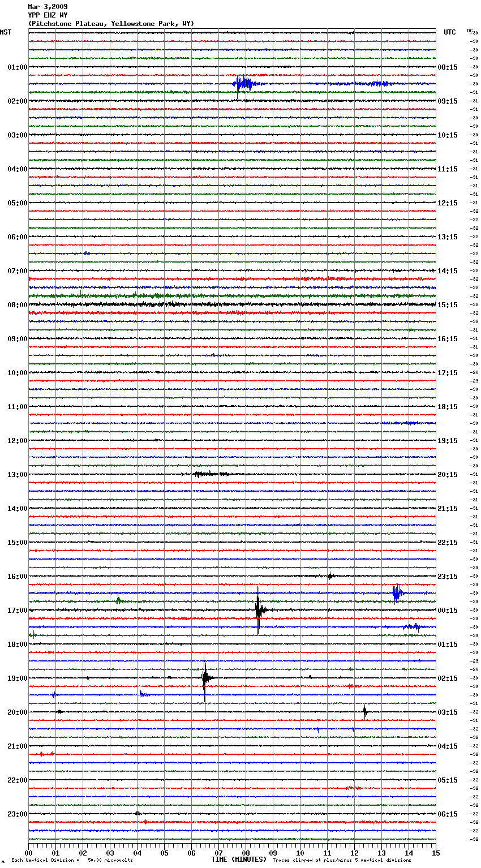Select the 11:00 MST time label

[18, 407]
